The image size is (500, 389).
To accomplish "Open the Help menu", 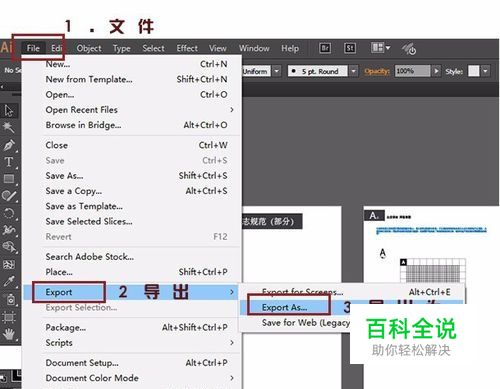I will tap(290, 49).
